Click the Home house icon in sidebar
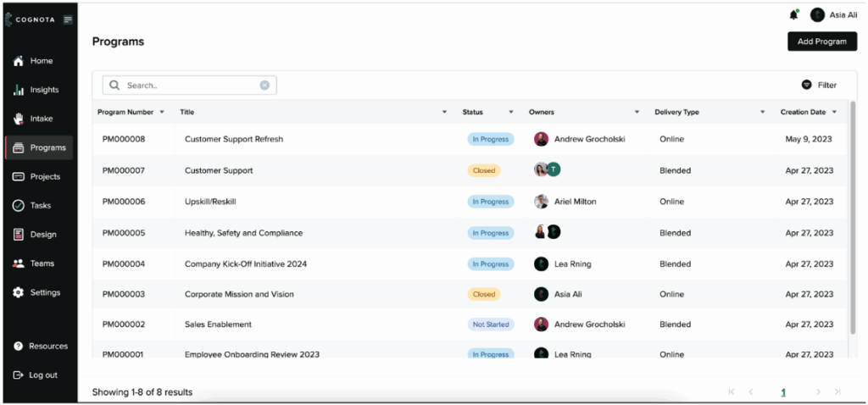868x405 pixels. point(18,61)
